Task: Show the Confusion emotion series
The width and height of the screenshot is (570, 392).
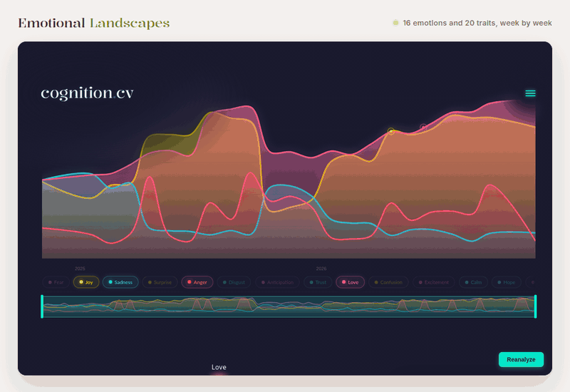Action: pyautogui.click(x=388, y=282)
